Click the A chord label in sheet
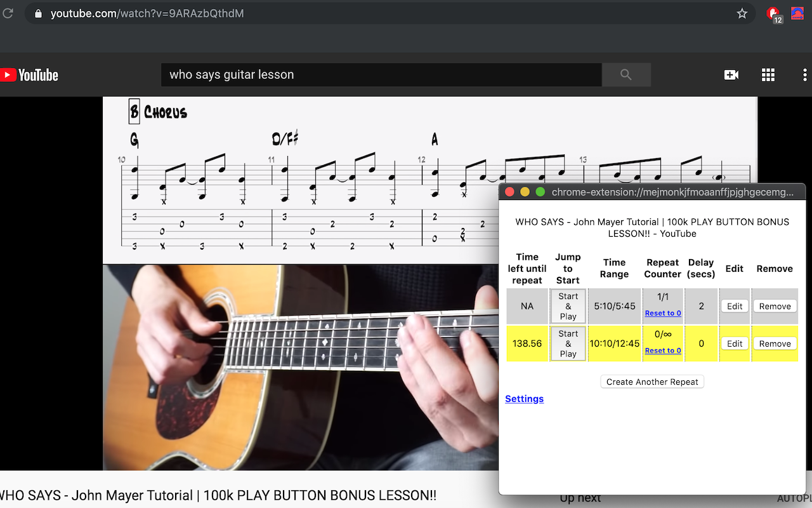The image size is (812, 508). click(435, 139)
